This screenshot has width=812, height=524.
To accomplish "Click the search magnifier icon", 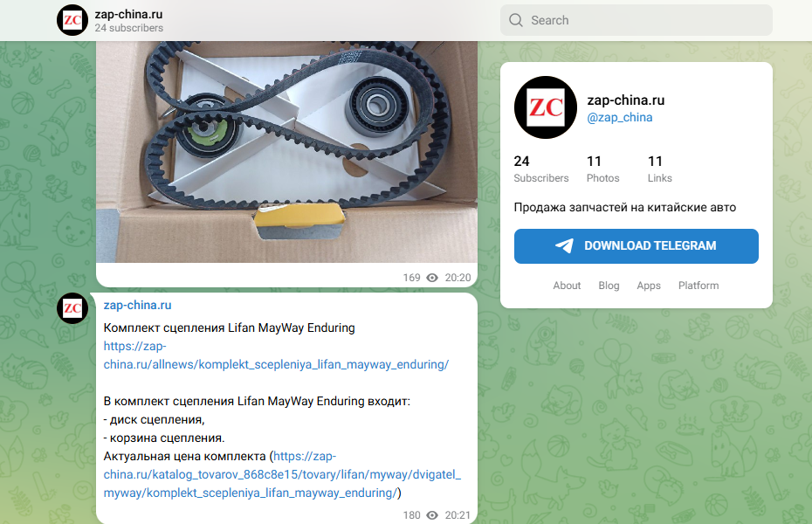I will [516, 20].
